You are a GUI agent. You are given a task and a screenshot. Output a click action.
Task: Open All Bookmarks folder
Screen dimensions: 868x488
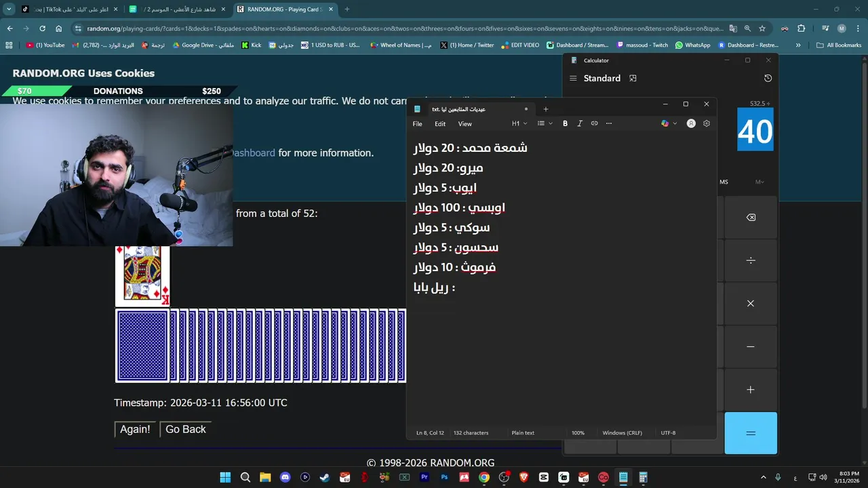(x=839, y=45)
